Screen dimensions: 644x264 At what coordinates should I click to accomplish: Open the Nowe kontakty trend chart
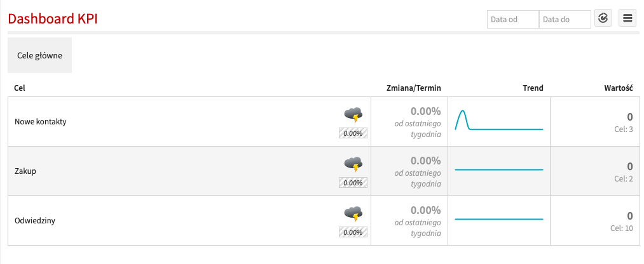499,121
